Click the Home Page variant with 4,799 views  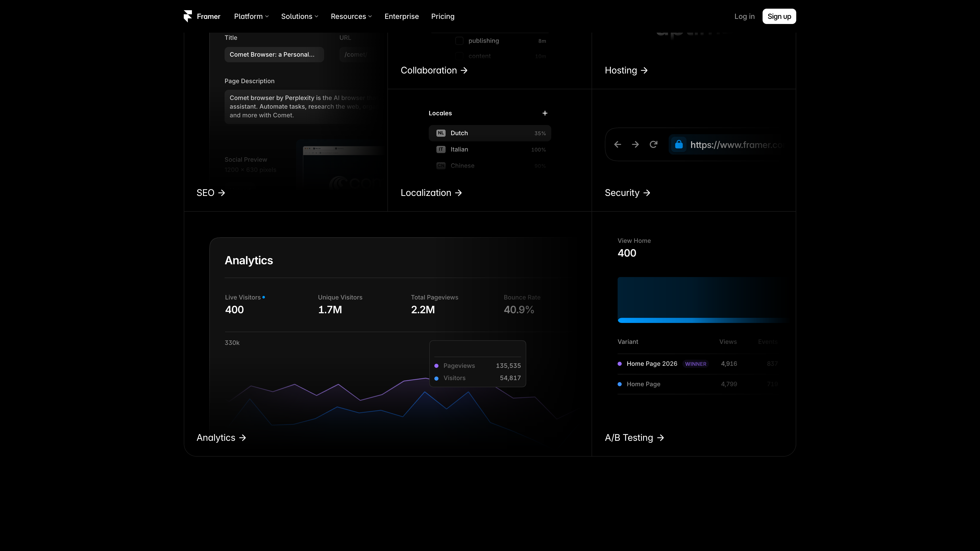pyautogui.click(x=643, y=384)
